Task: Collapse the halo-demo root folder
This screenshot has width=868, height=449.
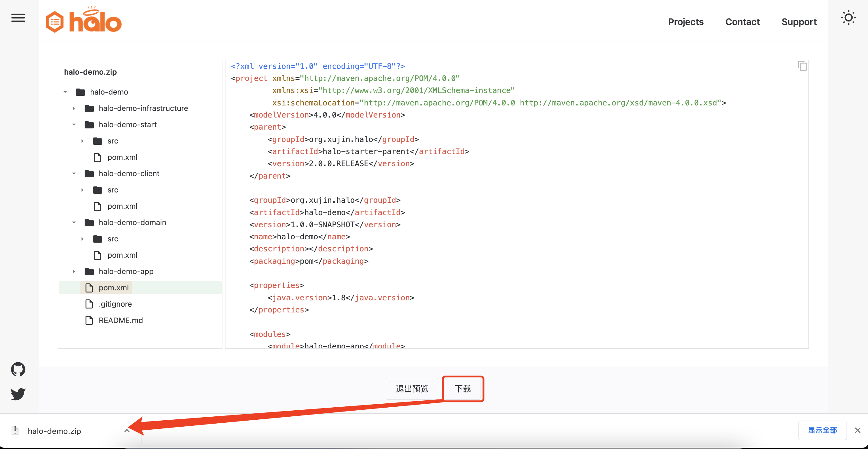Action: coord(65,92)
